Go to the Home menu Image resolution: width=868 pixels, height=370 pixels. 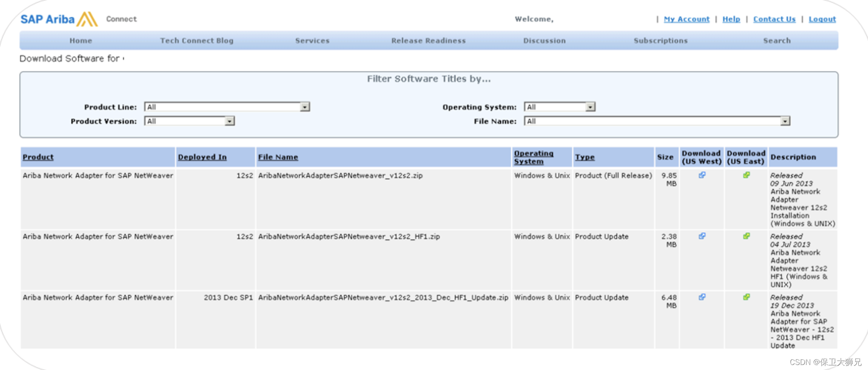coord(81,41)
